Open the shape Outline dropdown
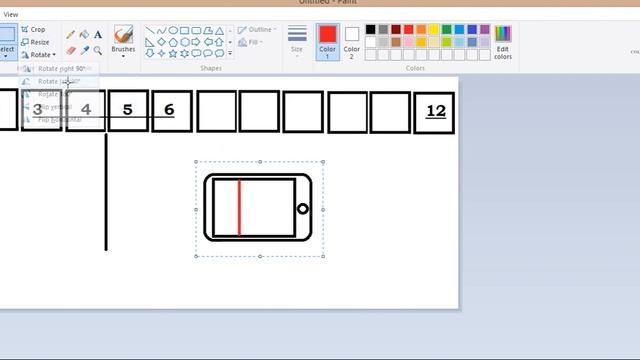The width and height of the screenshot is (640, 360). tap(257, 30)
